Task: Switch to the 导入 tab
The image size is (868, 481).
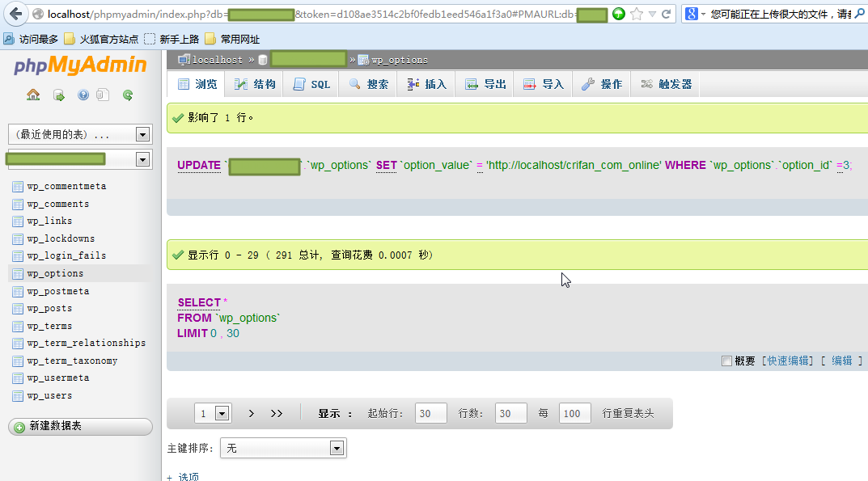Action: tap(544, 84)
